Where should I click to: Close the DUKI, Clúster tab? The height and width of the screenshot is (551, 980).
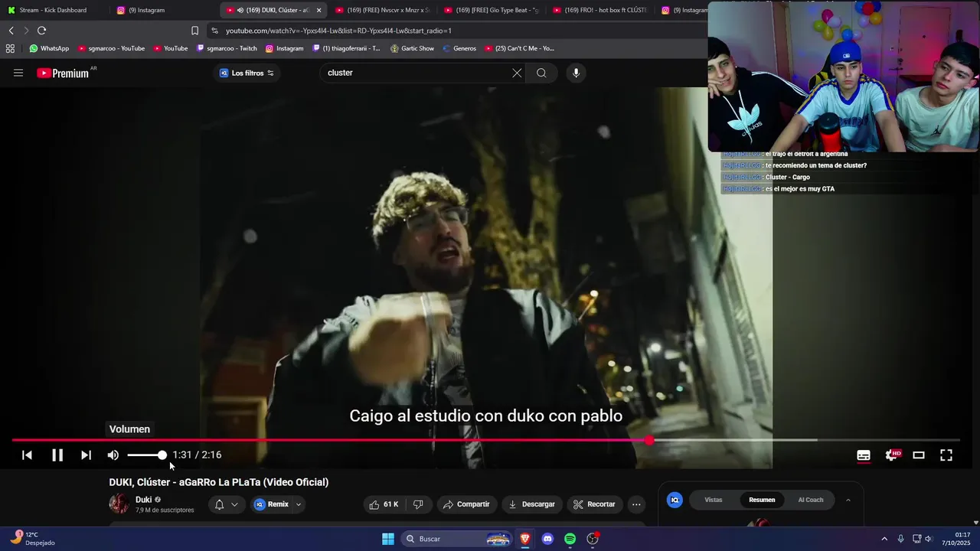tap(318, 10)
